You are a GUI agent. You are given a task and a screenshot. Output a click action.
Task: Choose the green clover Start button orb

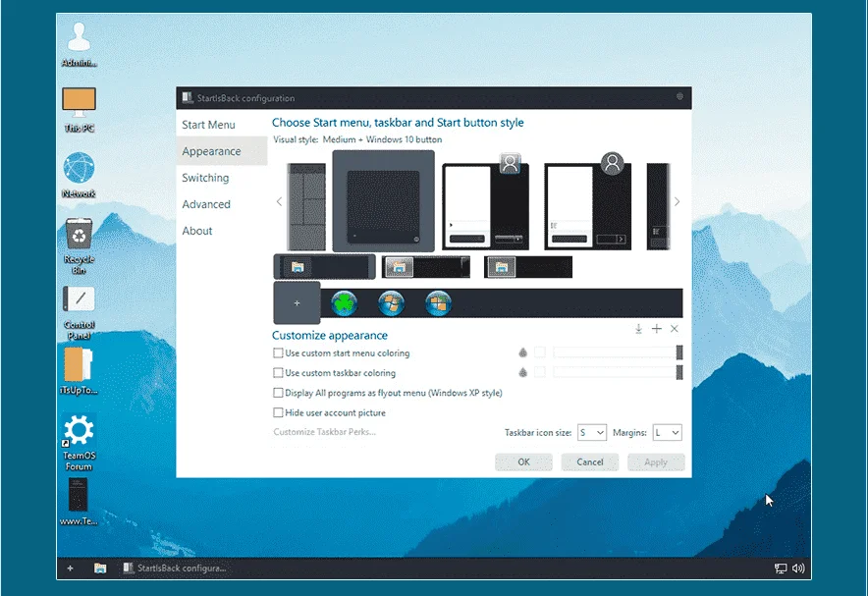click(345, 303)
